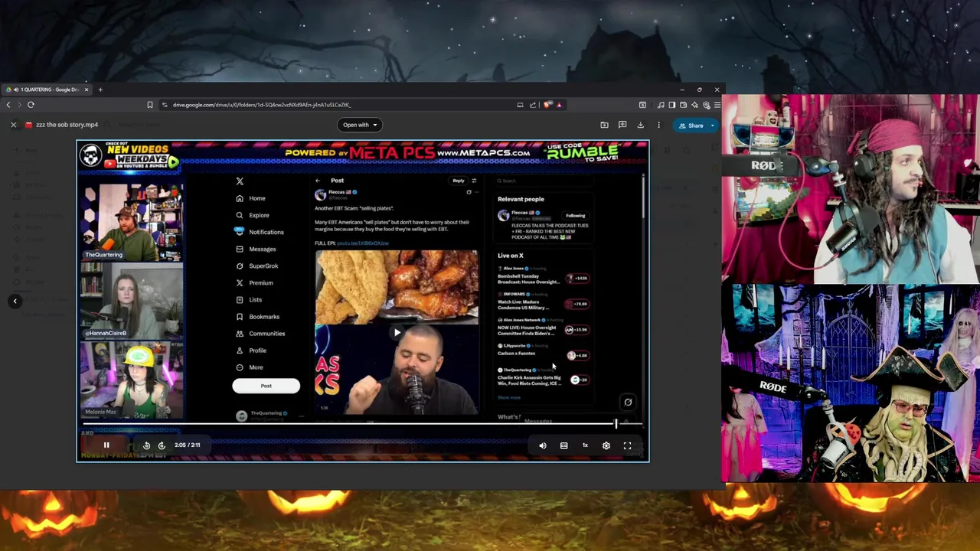This screenshot has width=980, height=551.
Task: Click the fried food post image
Action: click(397, 287)
